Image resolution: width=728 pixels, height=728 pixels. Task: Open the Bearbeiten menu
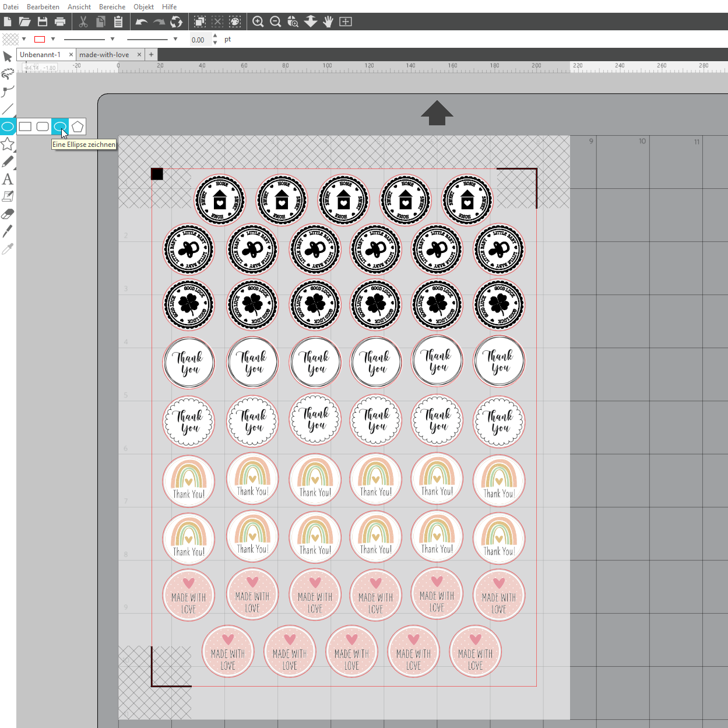coord(43,6)
